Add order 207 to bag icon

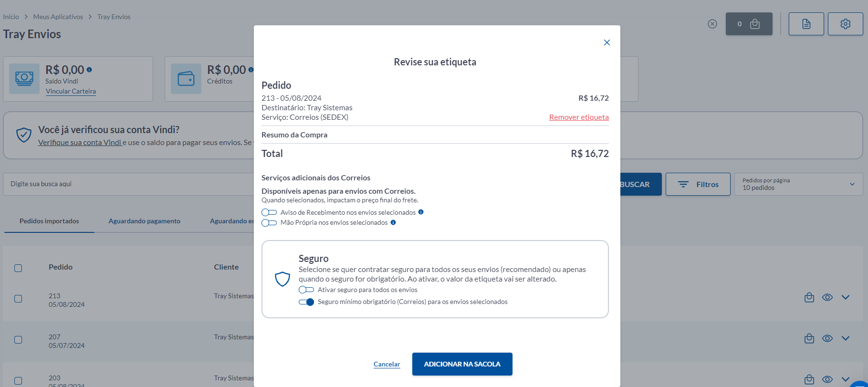[x=809, y=338]
